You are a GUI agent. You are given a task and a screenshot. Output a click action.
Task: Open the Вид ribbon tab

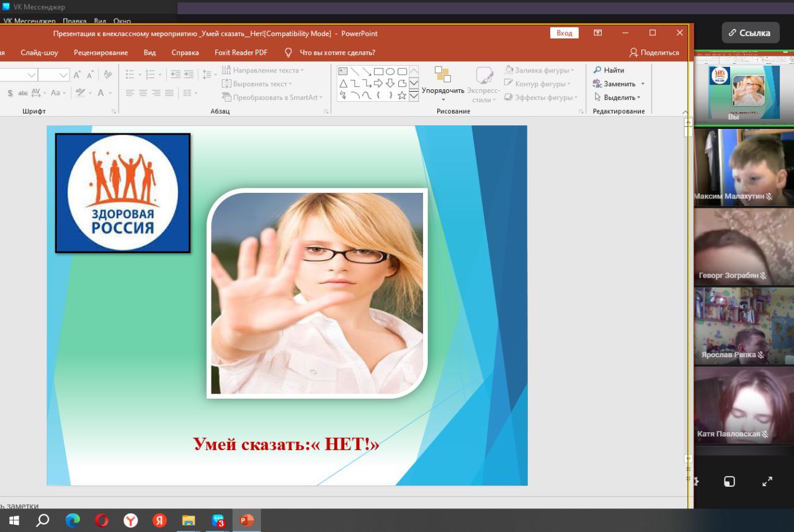(149, 53)
